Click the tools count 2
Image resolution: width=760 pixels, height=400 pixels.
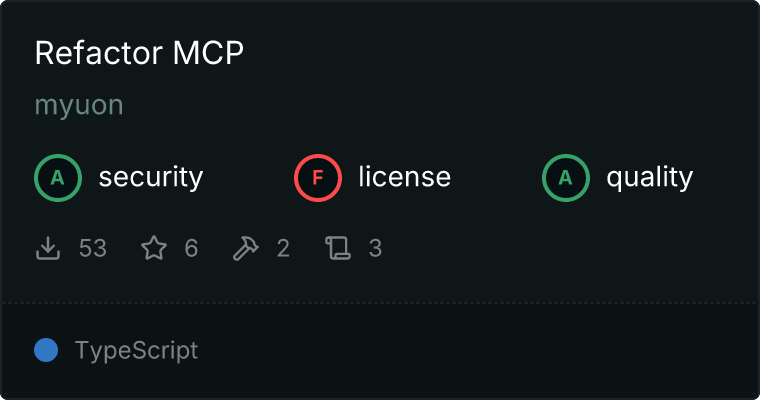(283, 248)
